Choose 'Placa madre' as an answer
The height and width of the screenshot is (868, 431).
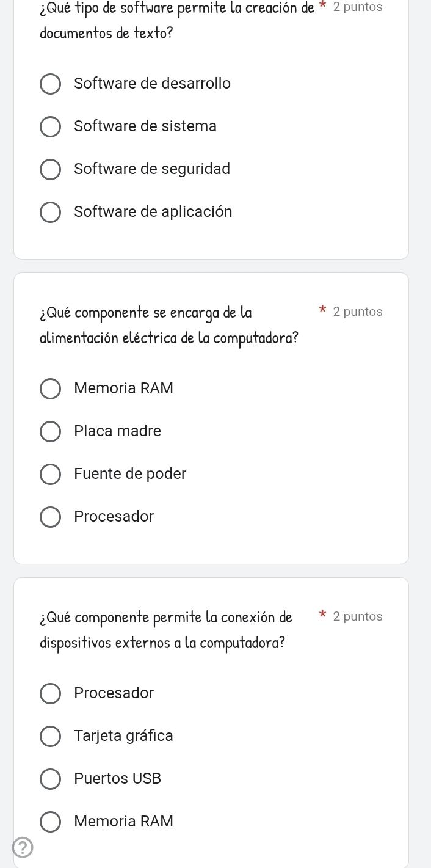[x=50, y=431]
